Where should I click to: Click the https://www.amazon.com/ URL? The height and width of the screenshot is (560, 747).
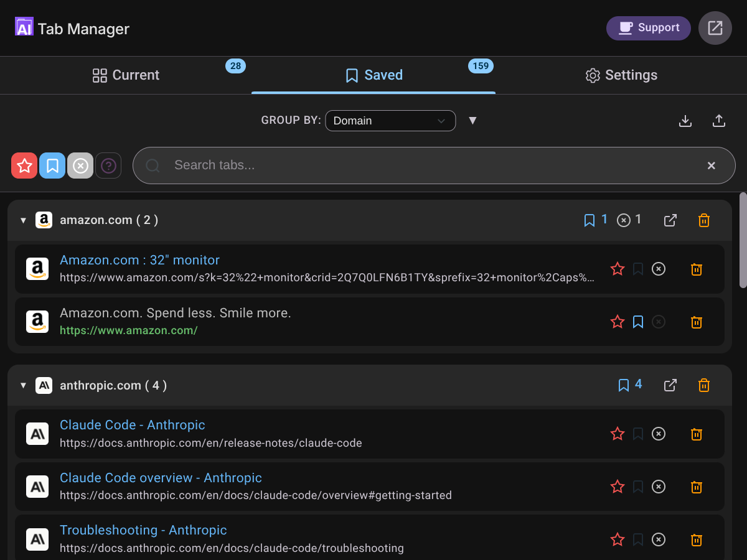(x=129, y=330)
